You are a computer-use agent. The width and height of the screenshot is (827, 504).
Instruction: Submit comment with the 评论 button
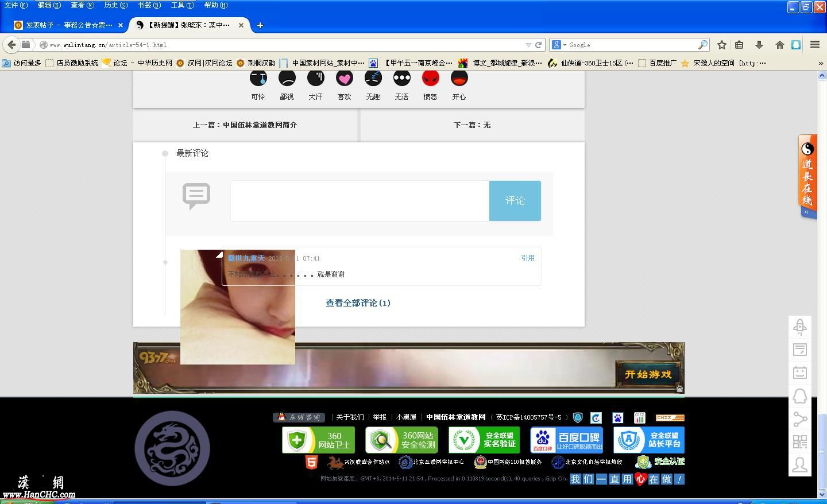tap(515, 200)
